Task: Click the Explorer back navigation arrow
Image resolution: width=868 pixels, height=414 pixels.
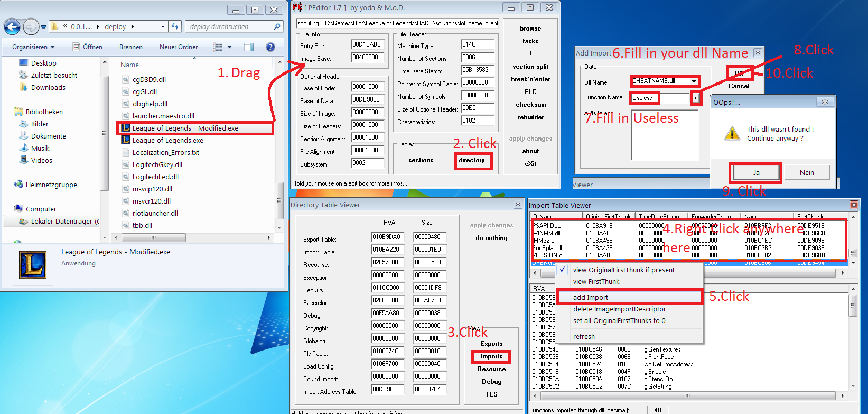Action: coord(12,26)
